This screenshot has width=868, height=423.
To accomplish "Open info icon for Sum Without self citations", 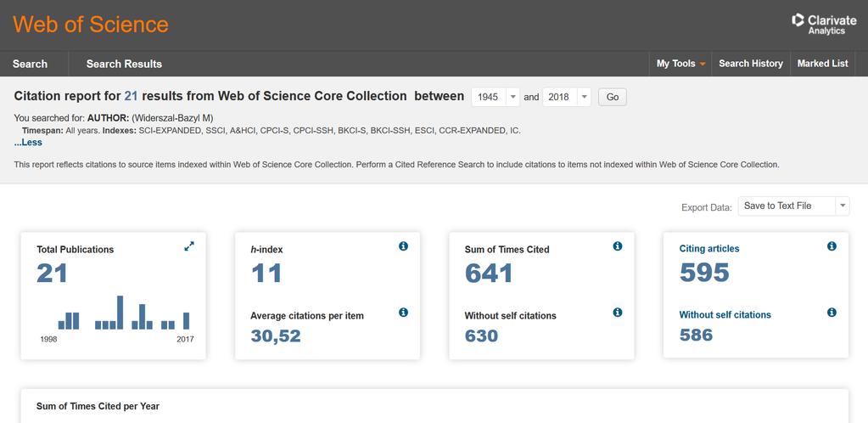I will (x=618, y=313).
